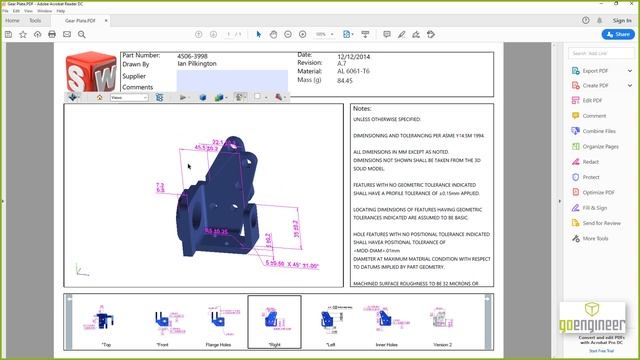Select the Top view thumbnail

point(106,322)
